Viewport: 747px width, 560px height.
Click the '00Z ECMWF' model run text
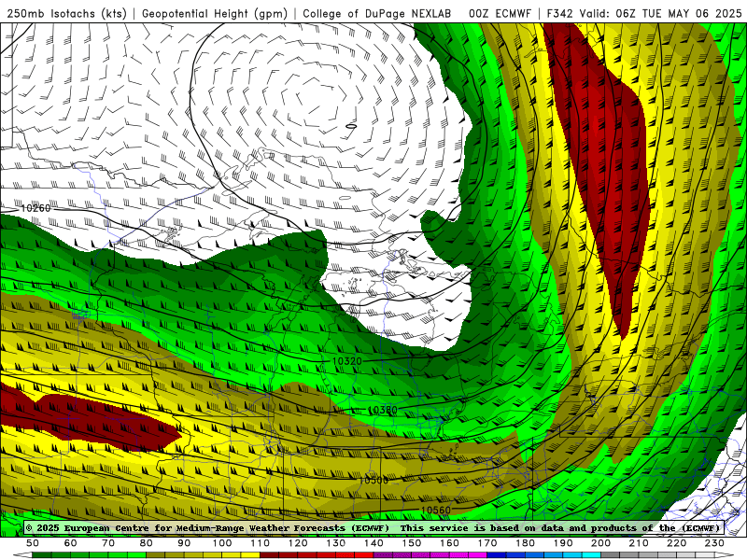tap(500, 13)
